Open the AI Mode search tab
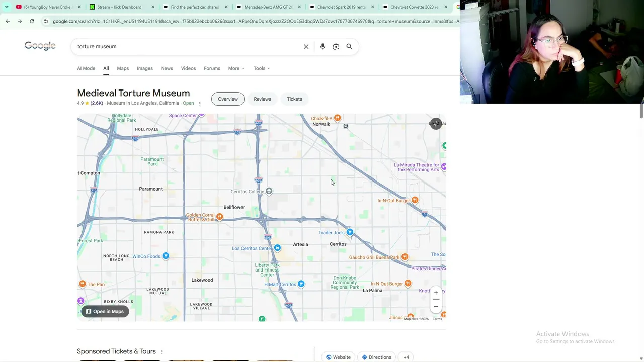This screenshot has width=644, height=362. coord(86,68)
